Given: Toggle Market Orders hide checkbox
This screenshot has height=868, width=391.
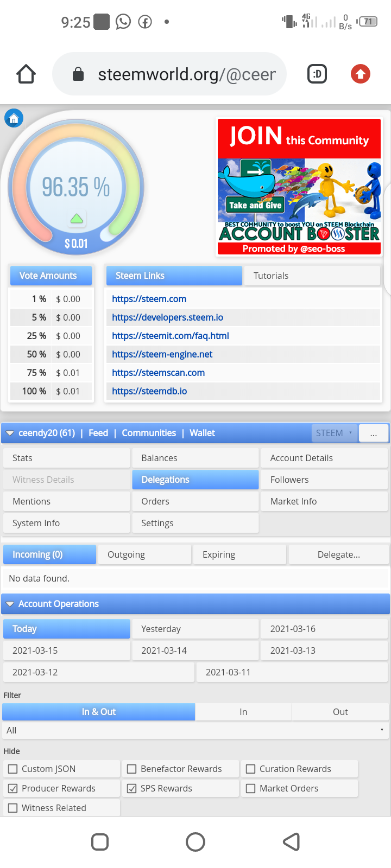Looking at the screenshot, I should tap(250, 788).
